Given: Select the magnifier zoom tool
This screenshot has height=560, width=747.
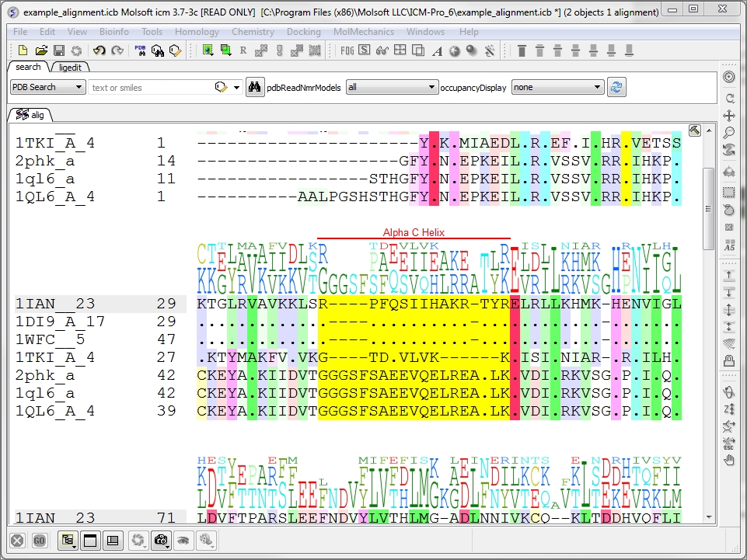Looking at the screenshot, I should [729, 133].
